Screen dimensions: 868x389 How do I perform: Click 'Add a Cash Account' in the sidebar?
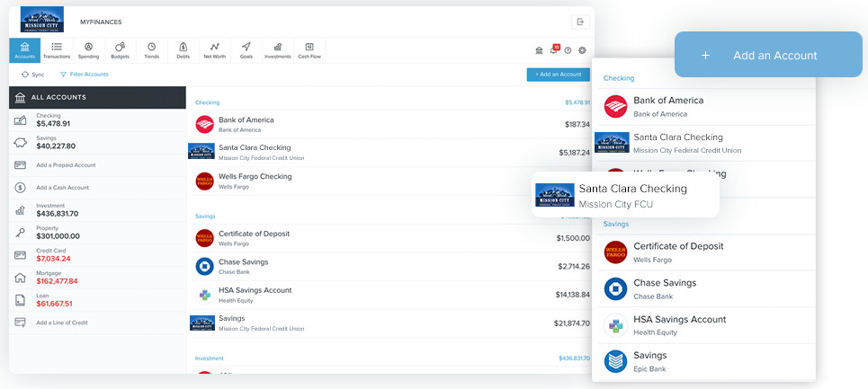coord(63,188)
